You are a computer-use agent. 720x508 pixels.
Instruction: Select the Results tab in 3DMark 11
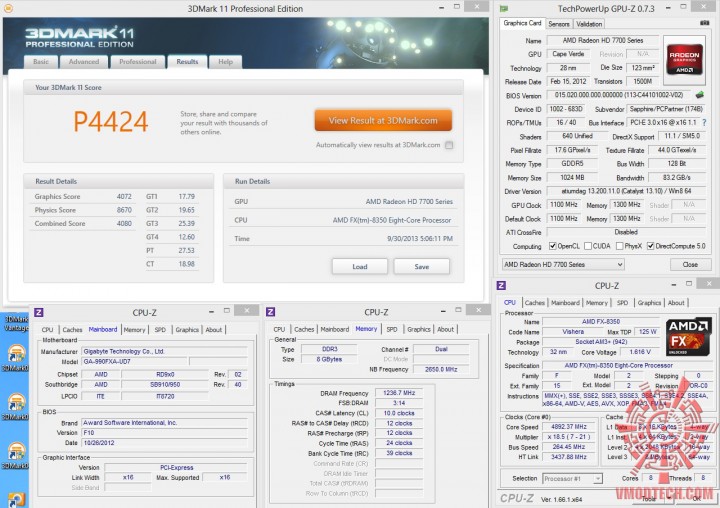187,62
